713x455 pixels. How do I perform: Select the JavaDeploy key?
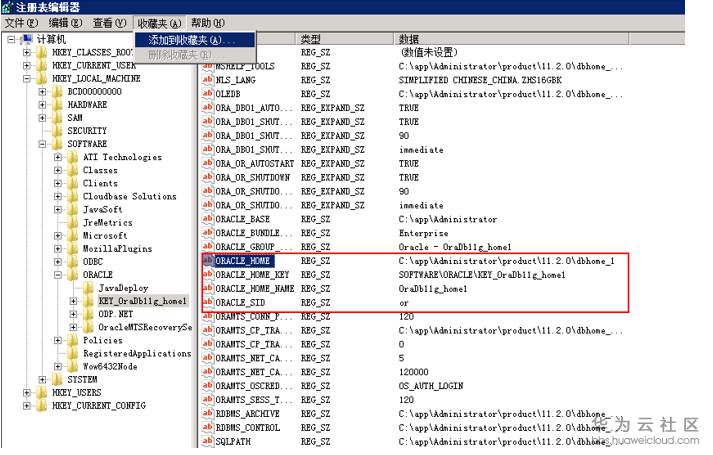(x=123, y=288)
